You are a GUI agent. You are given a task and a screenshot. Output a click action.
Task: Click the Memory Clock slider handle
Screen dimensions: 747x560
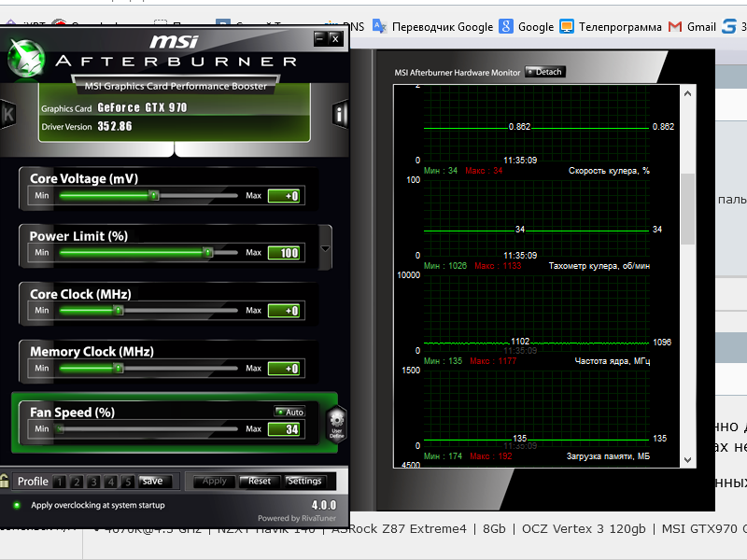click(119, 368)
